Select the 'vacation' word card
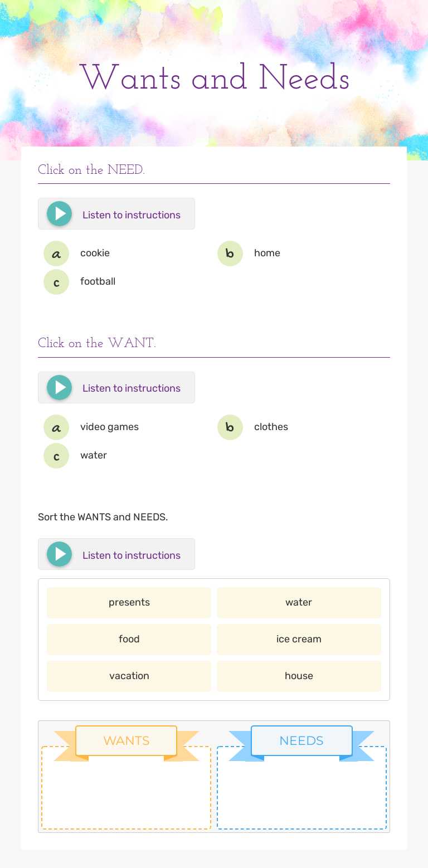 pyautogui.click(x=129, y=676)
